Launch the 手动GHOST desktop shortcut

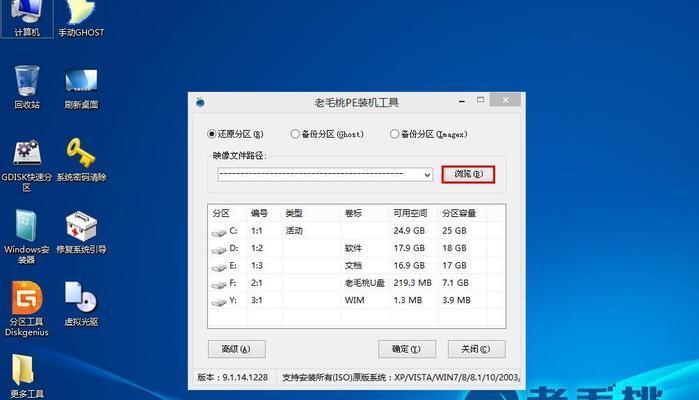tap(81, 18)
